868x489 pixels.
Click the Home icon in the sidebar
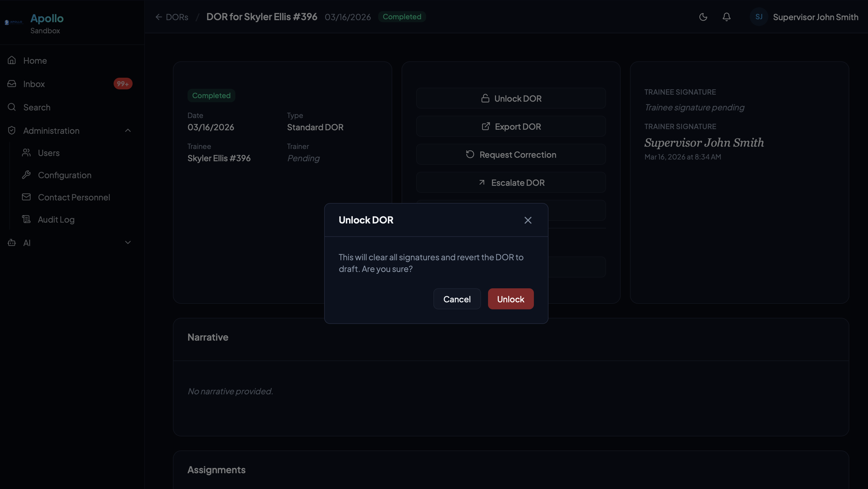(x=11, y=60)
